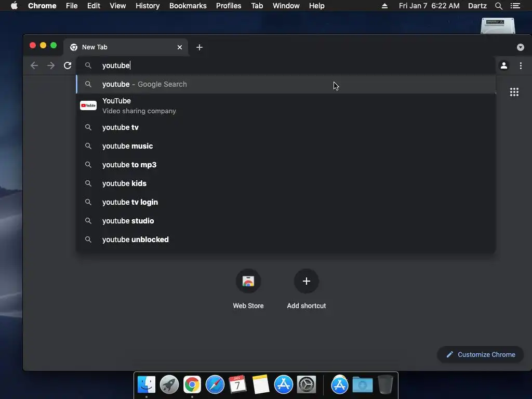Close the New Tab tab
This screenshot has height=399, width=532.
click(x=180, y=47)
